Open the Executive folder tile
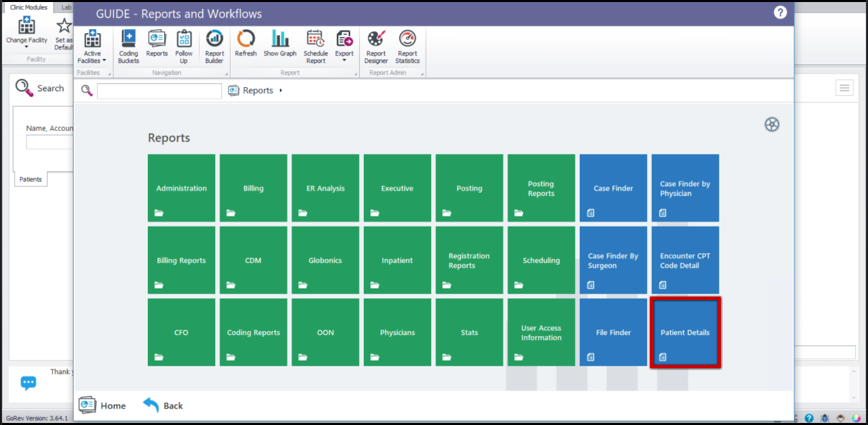 pyautogui.click(x=398, y=188)
